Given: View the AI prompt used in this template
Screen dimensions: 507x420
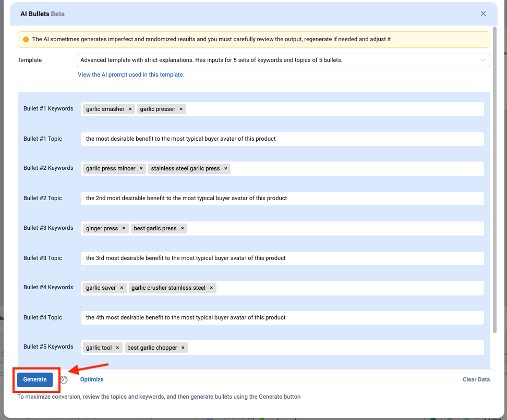Looking at the screenshot, I should tap(131, 75).
